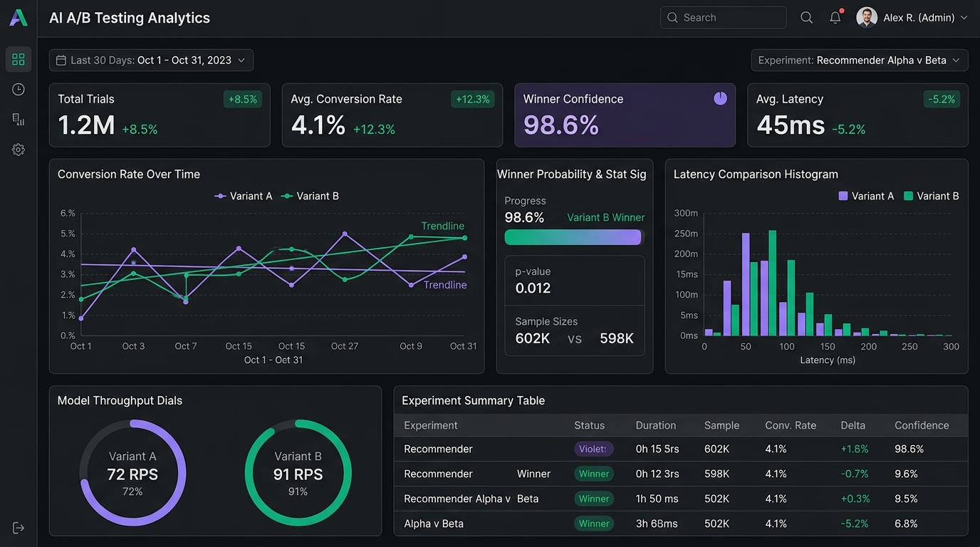Click the p-value 0.012 figure
This screenshot has height=547, width=980.
tap(533, 288)
